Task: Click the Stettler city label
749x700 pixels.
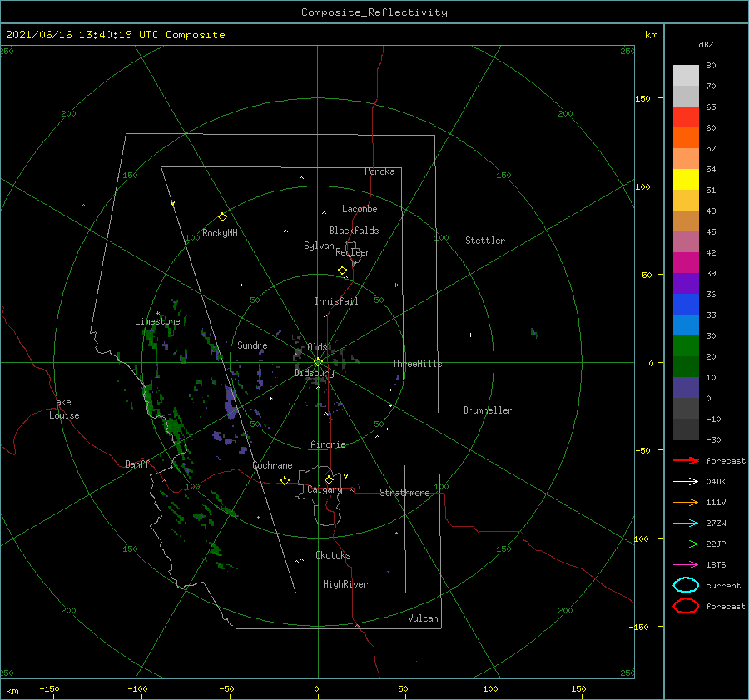Action: (485, 241)
